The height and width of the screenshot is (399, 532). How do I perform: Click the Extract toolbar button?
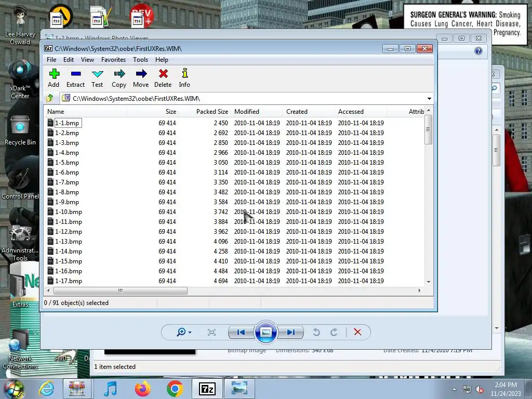76,78
